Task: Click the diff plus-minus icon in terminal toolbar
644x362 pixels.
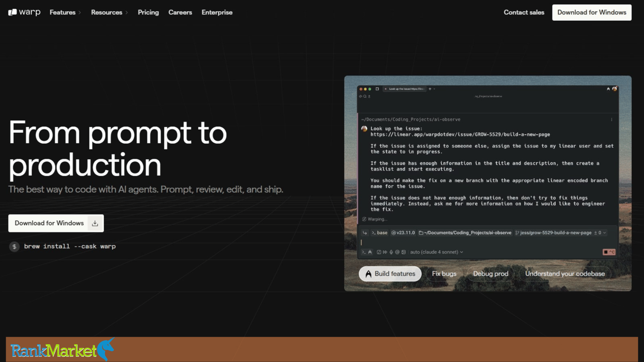Action: 369,96
